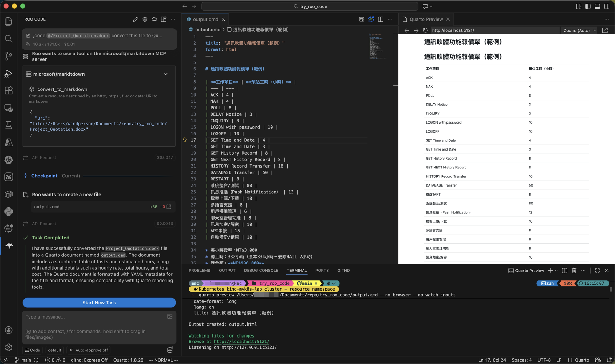The height and width of the screenshot is (364, 615).
Task: Collapse the microsoft/markitdown server section
Action: (166, 74)
